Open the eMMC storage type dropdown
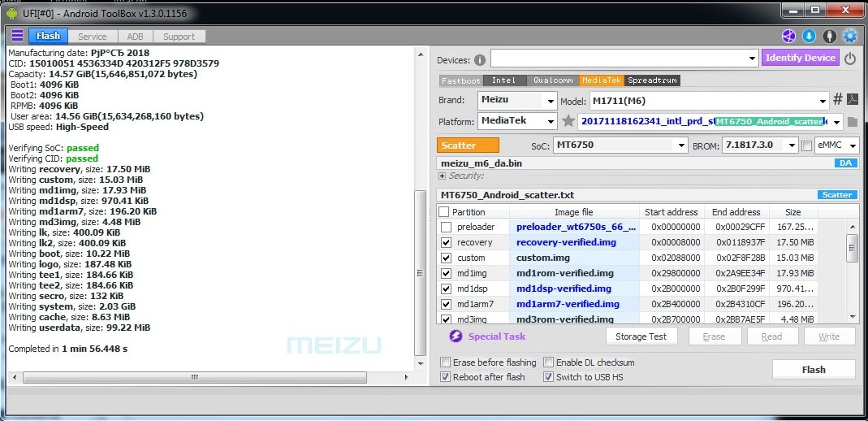 [x=853, y=145]
